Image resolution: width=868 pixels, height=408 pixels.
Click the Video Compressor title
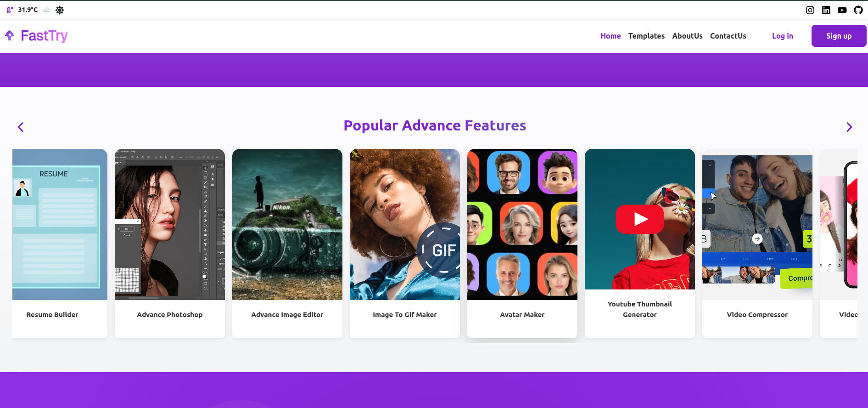point(757,315)
